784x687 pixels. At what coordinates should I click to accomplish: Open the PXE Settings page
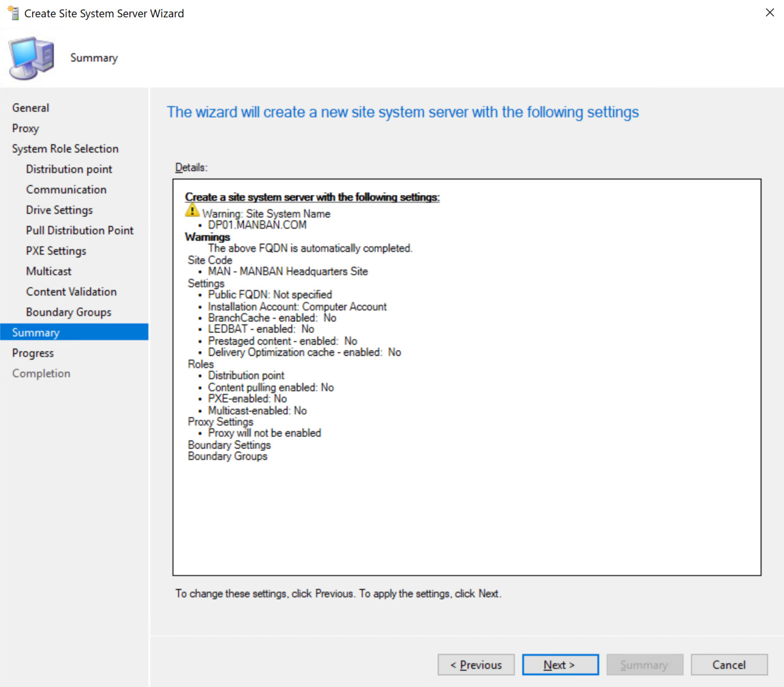(56, 251)
